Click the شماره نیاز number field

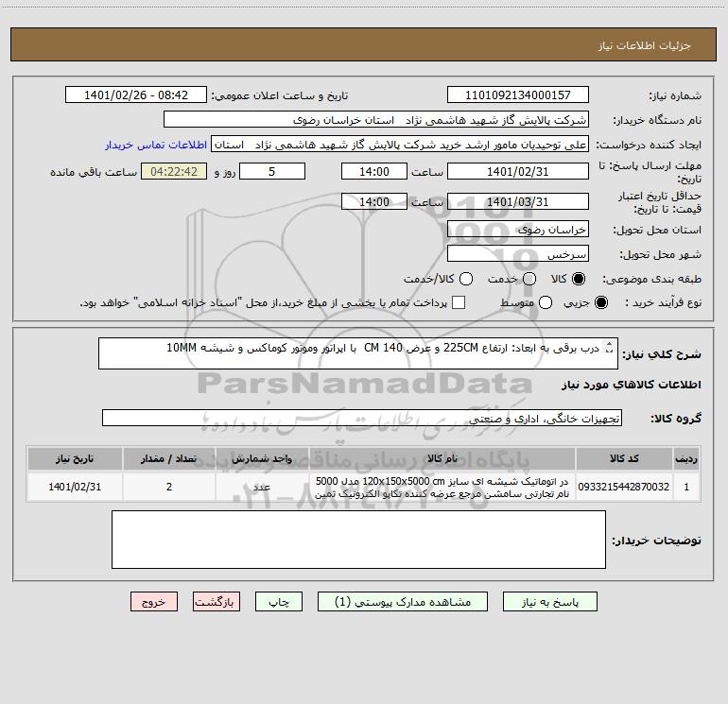517,95
